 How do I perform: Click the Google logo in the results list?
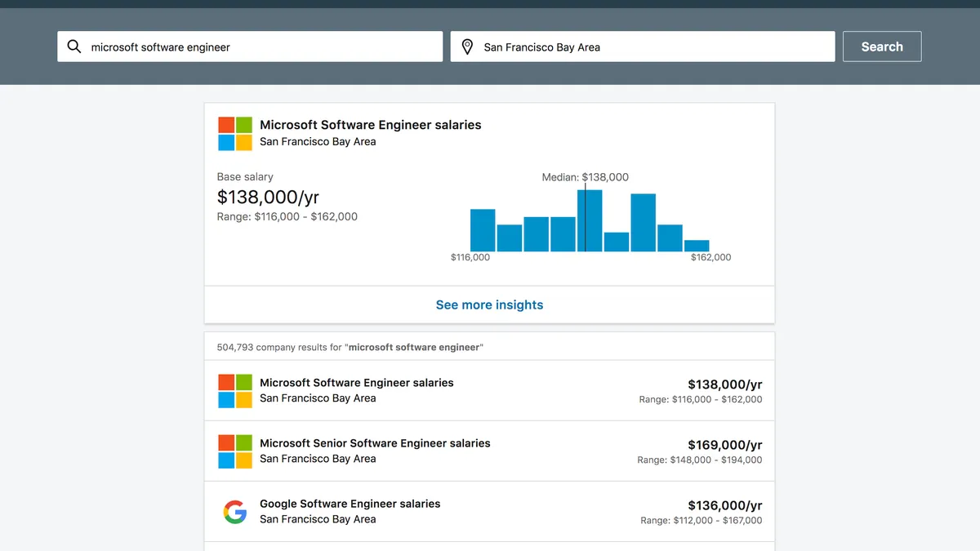click(x=235, y=512)
